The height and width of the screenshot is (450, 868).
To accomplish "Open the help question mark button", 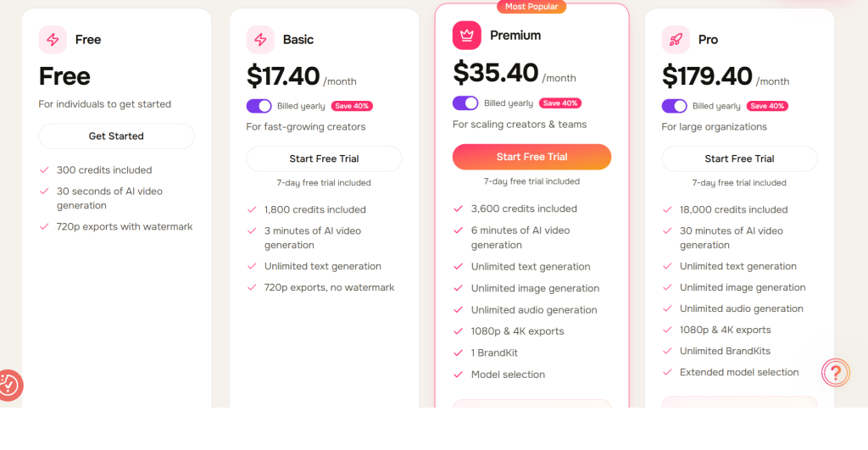I will pos(835,372).
